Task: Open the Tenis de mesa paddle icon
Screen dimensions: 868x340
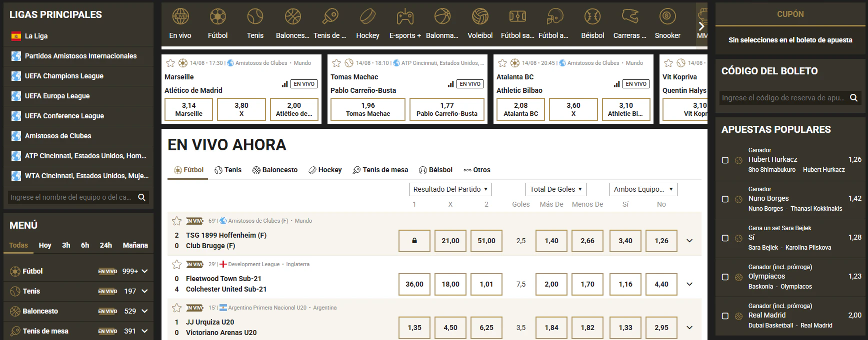Action: (330, 17)
